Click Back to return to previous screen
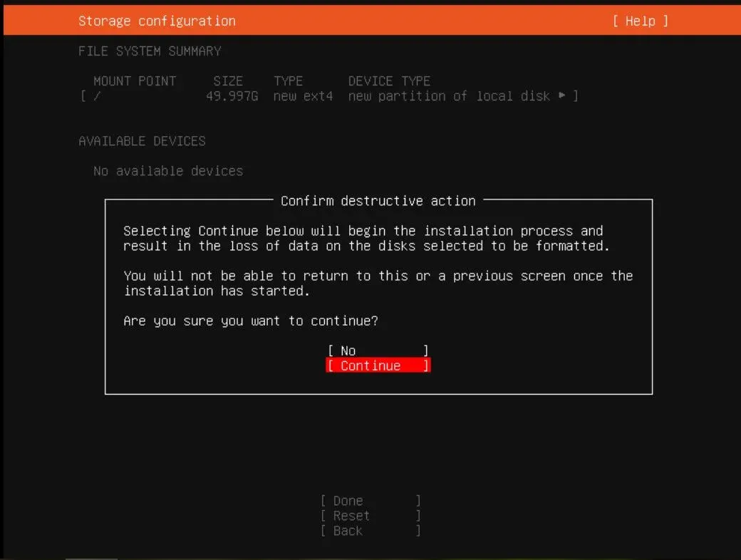 (346, 530)
